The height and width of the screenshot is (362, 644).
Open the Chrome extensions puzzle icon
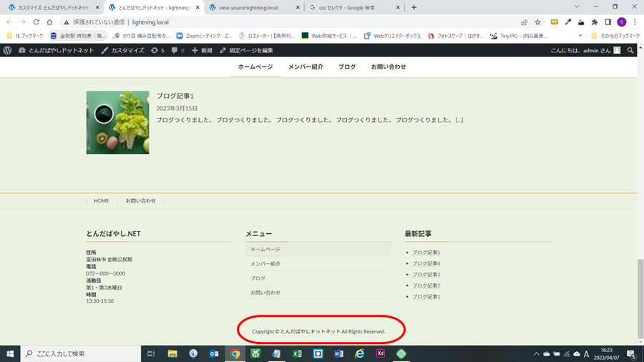(x=593, y=22)
